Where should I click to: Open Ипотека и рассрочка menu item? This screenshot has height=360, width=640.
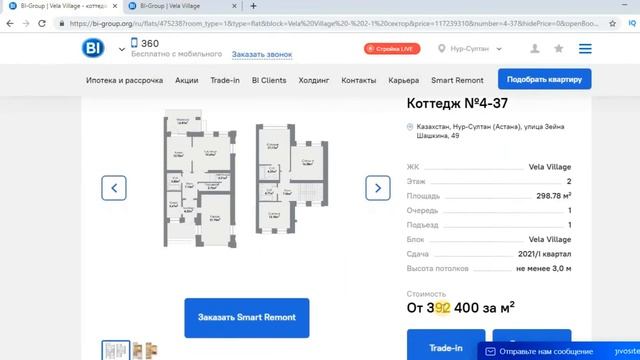[124, 80]
